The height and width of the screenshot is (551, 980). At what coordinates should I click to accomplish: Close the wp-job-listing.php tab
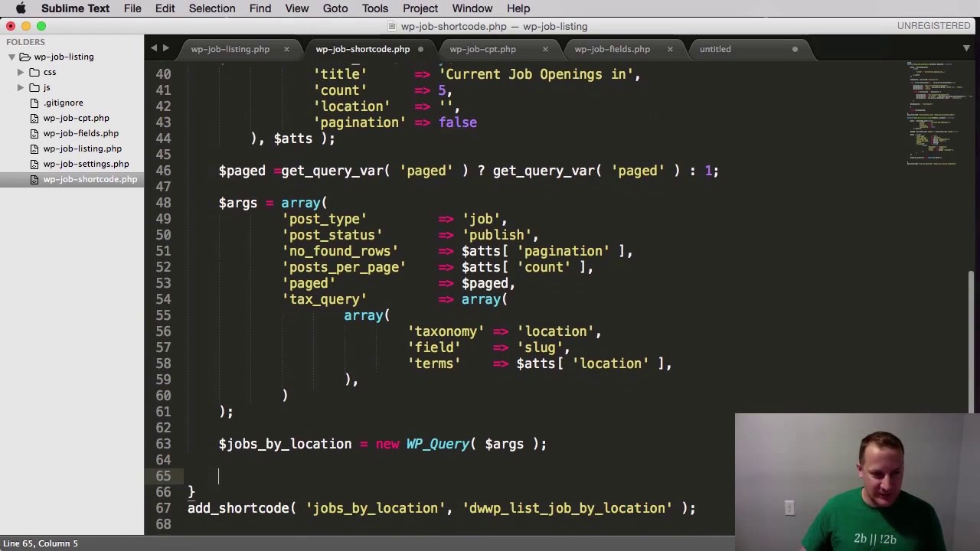coord(286,49)
